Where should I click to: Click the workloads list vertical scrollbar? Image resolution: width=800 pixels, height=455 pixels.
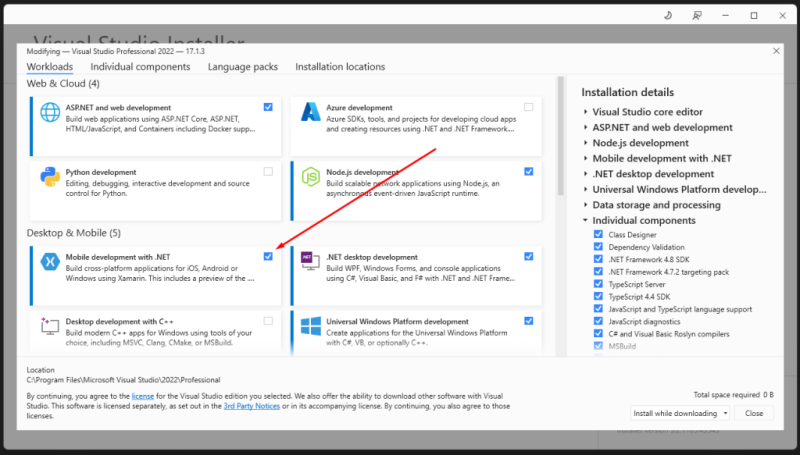(x=561, y=136)
